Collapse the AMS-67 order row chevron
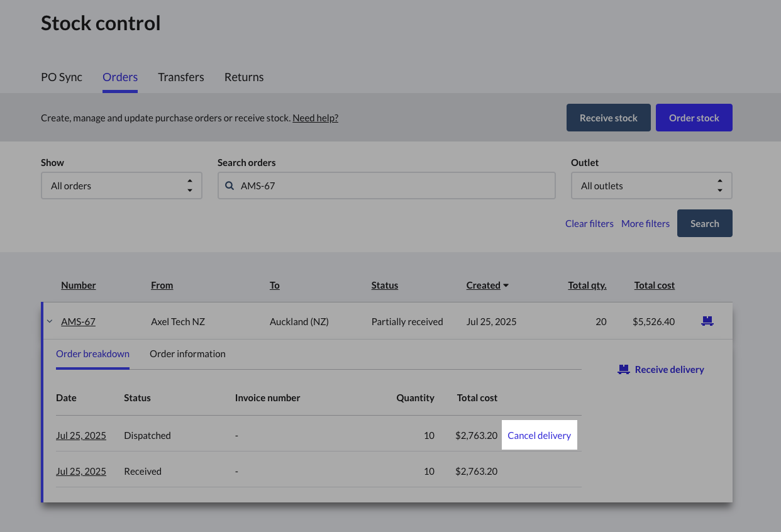The image size is (781, 532). pos(50,321)
